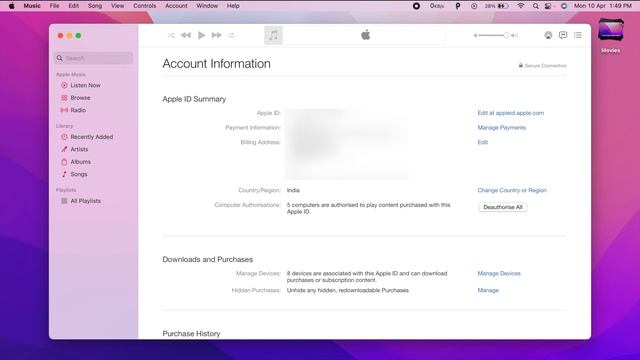
Task: Open Control Centre in the menu bar
Action: pyautogui.click(x=549, y=6)
